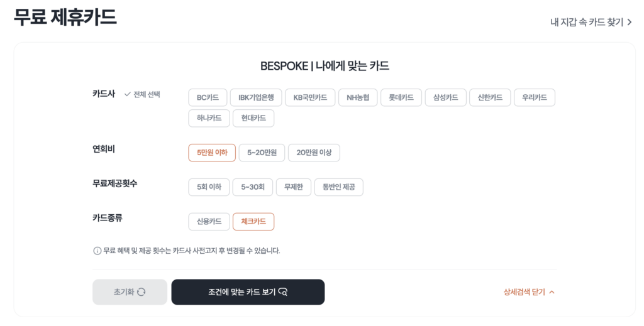Screen dimensions: 644x326
Task: Click the info icon beside the notice
Action: click(97, 251)
